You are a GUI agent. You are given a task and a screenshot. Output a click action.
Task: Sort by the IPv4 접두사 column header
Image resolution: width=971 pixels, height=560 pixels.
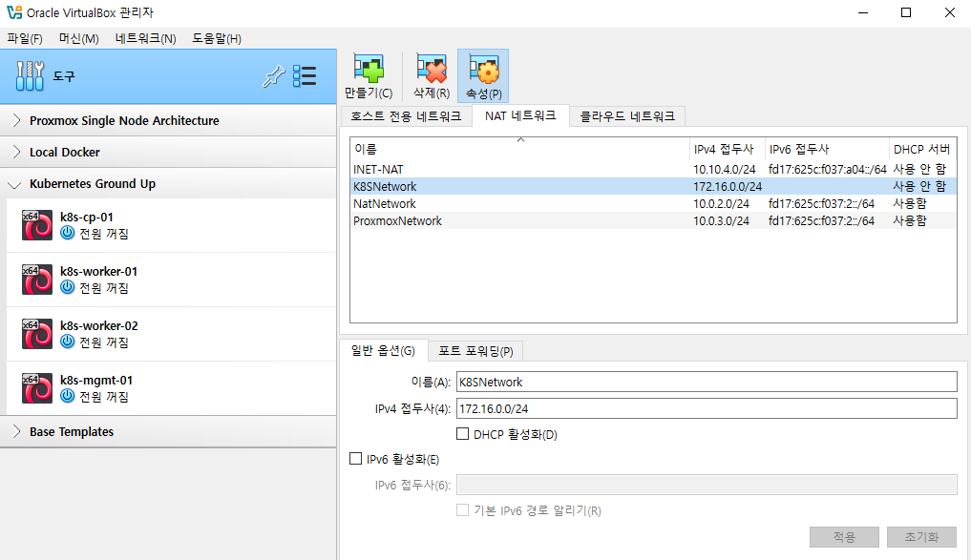727,149
